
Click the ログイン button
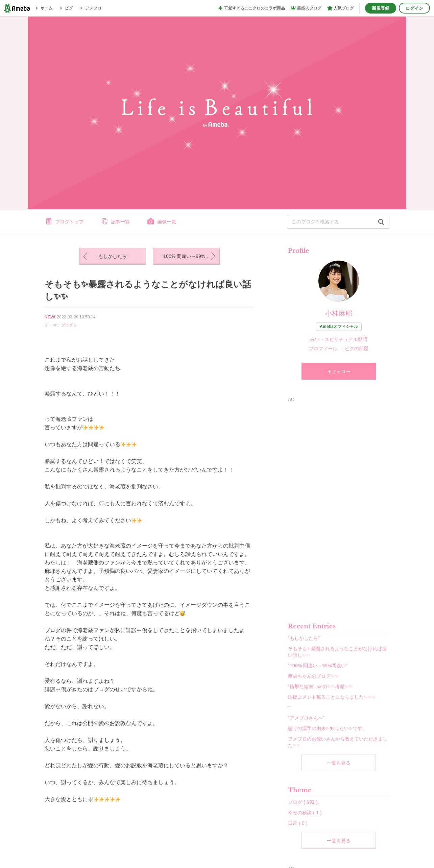point(414,8)
